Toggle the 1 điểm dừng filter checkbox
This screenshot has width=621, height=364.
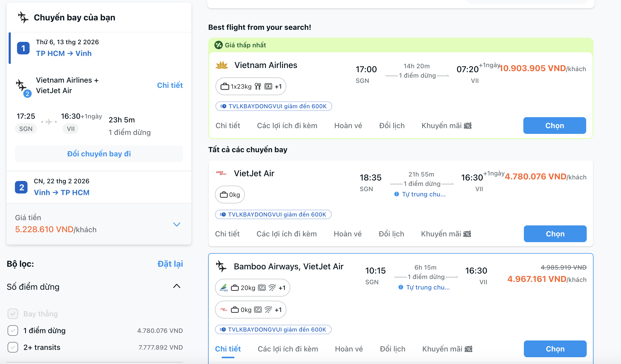(13, 331)
